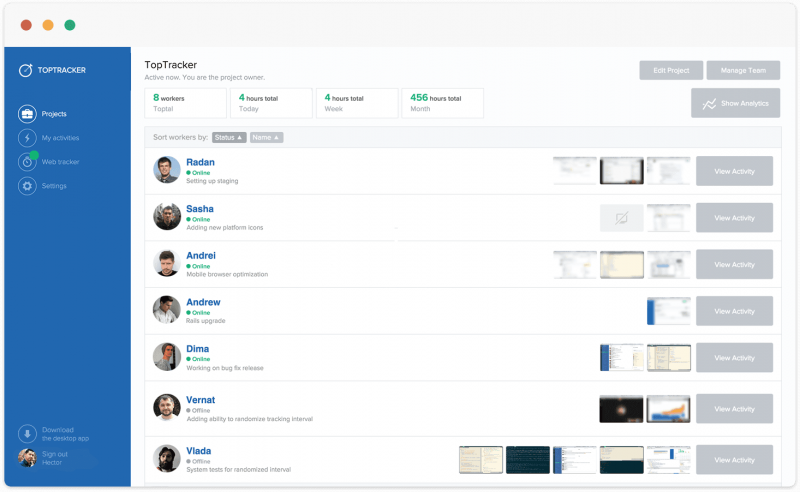Click 'System tests for randomized interval' text

(238, 470)
